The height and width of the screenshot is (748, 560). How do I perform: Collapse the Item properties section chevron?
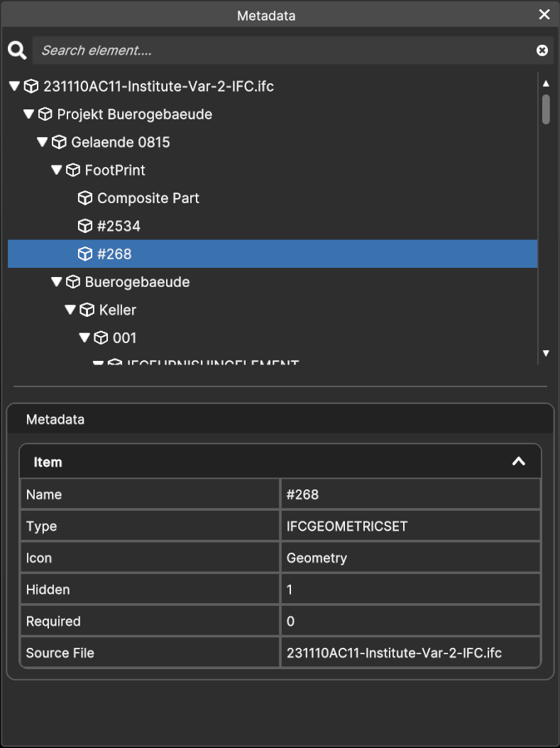[x=519, y=462]
